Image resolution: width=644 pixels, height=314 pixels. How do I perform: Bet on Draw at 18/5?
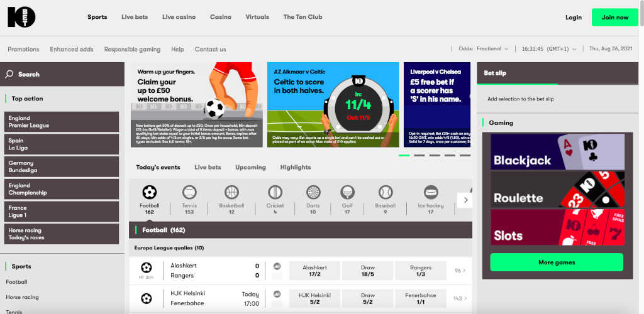tap(367, 271)
